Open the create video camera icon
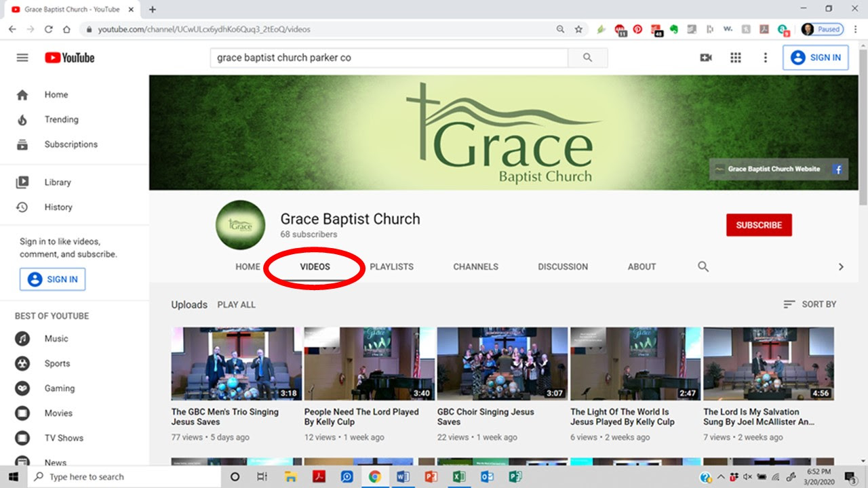Viewport: 868px width, 488px height. [x=706, y=58]
